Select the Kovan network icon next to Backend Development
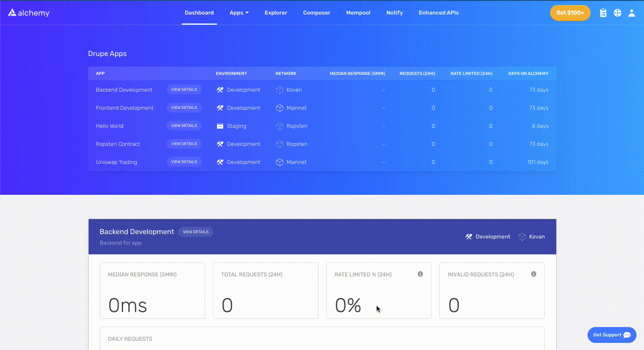The image size is (644, 350). (x=280, y=89)
